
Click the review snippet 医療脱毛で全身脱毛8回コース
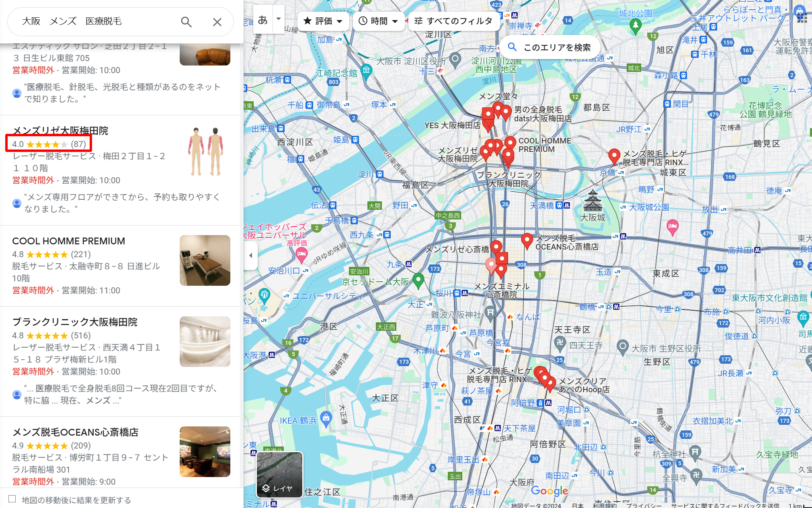click(x=121, y=394)
